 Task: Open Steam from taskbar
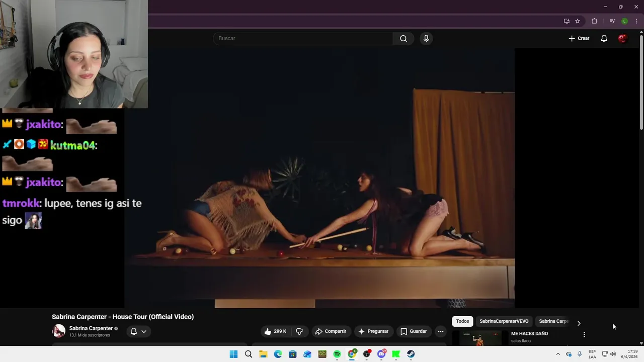pyautogui.click(x=411, y=354)
